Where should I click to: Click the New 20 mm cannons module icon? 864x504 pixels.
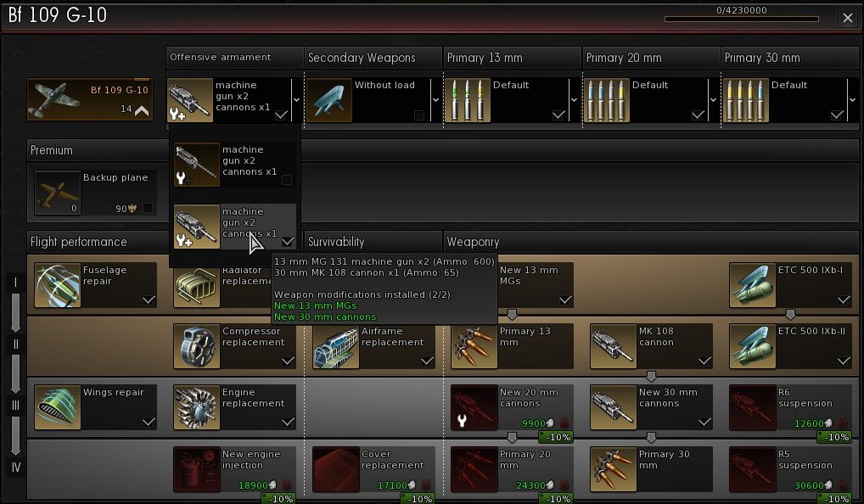coord(474,407)
